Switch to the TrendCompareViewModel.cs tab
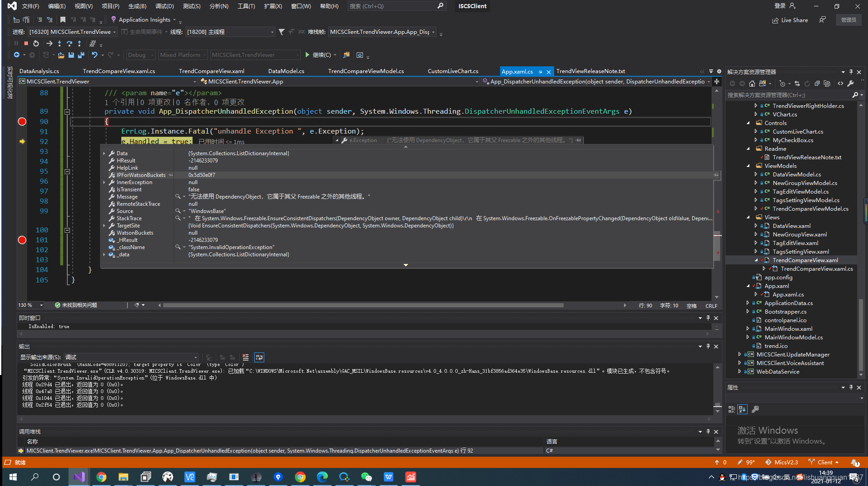 pos(366,71)
